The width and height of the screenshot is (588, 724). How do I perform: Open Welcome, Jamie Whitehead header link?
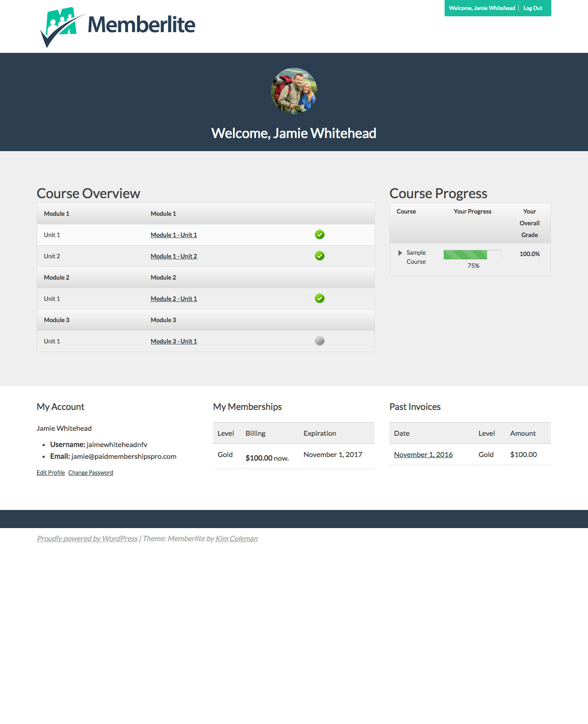click(482, 8)
